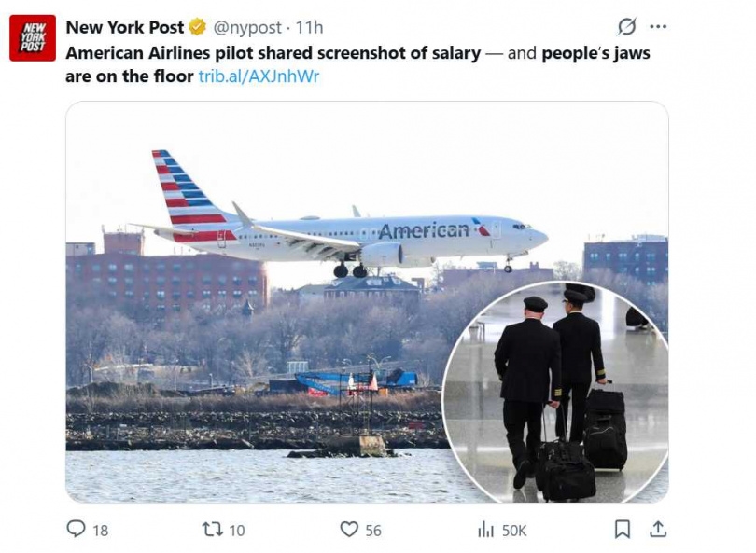Click the gold verified badge
Screen dimensions: 756x553
pos(198,27)
